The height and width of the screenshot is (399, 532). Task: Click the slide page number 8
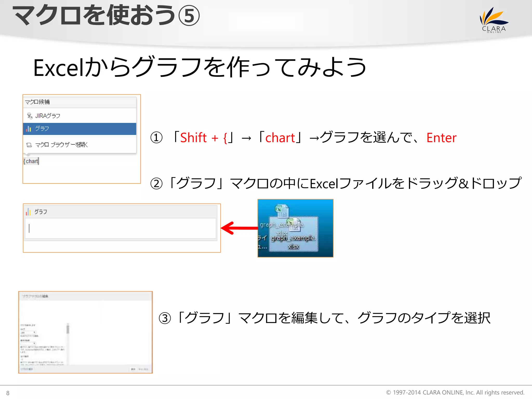[x=8, y=393]
